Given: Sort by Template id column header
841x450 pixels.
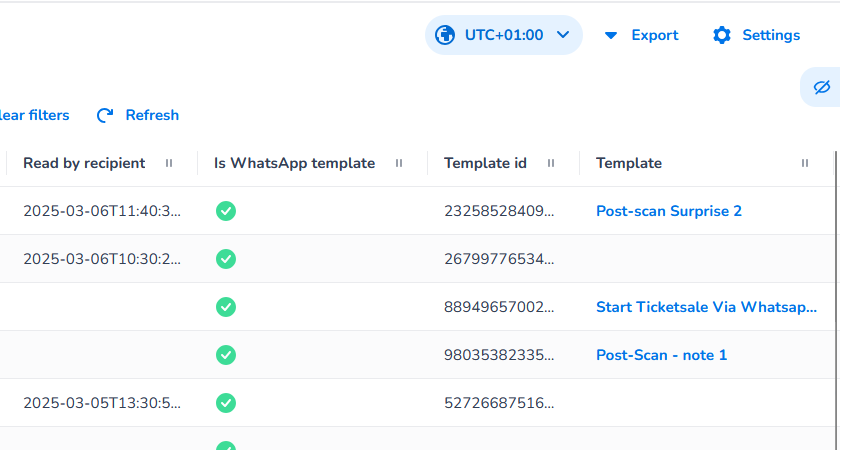Looking at the screenshot, I should point(485,163).
